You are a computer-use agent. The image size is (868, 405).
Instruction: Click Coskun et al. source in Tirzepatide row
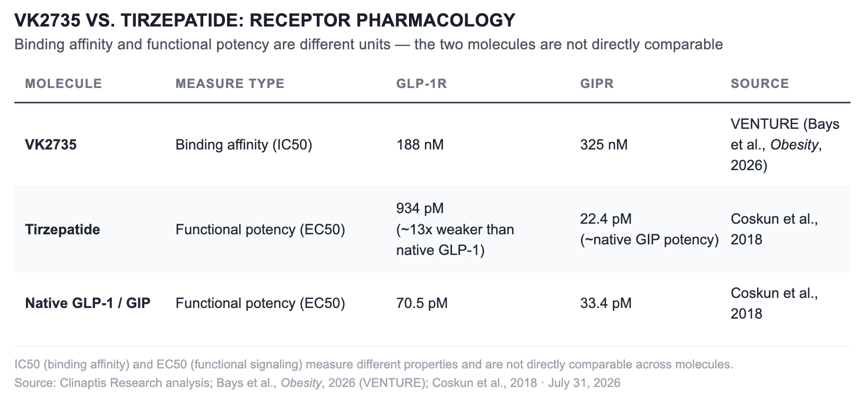(x=774, y=229)
